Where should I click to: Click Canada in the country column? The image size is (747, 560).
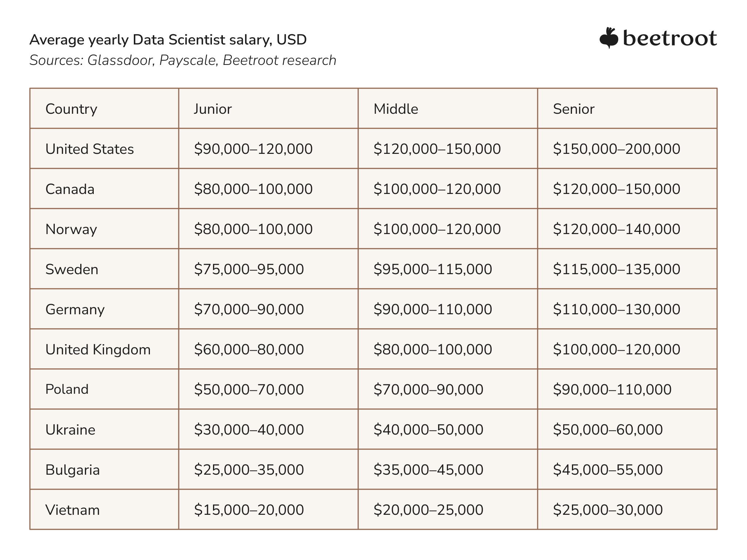[70, 189]
